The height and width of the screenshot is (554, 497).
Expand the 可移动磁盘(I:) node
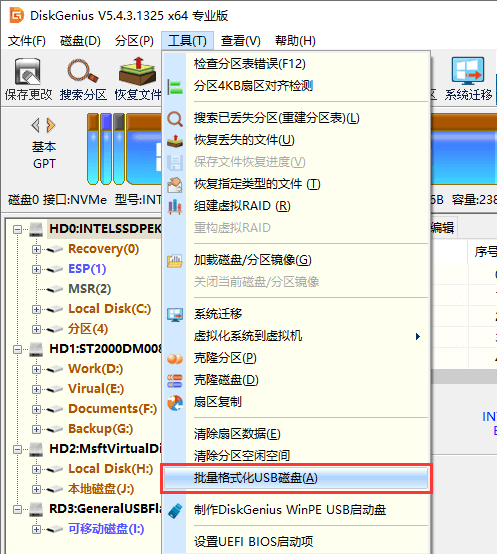click(36, 529)
